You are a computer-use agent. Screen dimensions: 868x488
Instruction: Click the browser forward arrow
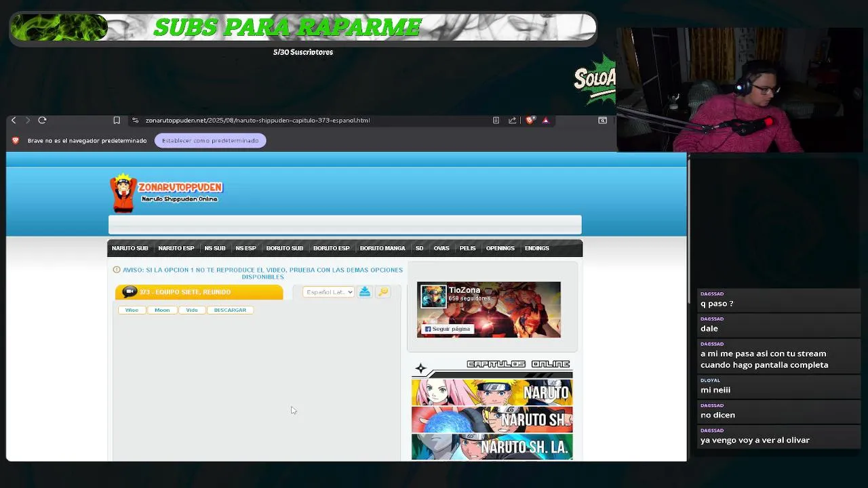pos(28,120)
